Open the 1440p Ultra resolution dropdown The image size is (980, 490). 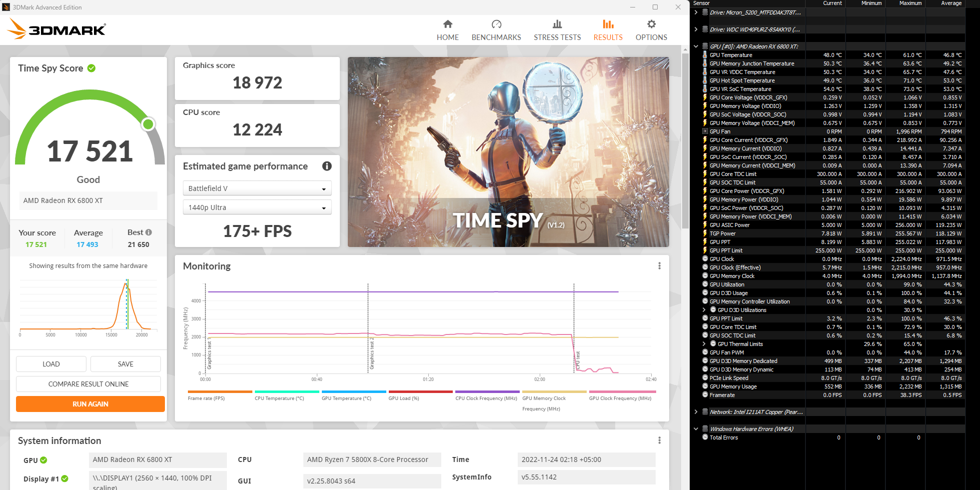click(x=257, y=207)
